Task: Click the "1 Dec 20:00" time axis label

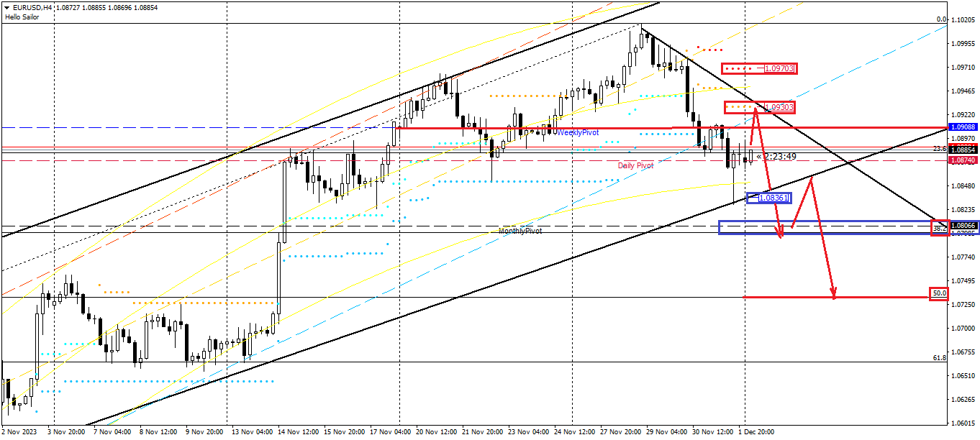Action: (x=756, y=433)
